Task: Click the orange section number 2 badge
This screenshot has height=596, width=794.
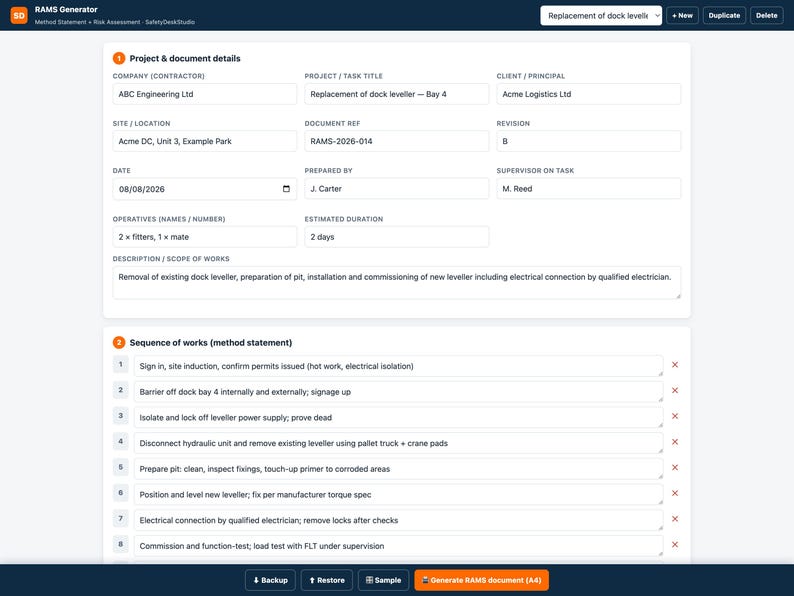Action: (x=119, y=343)
